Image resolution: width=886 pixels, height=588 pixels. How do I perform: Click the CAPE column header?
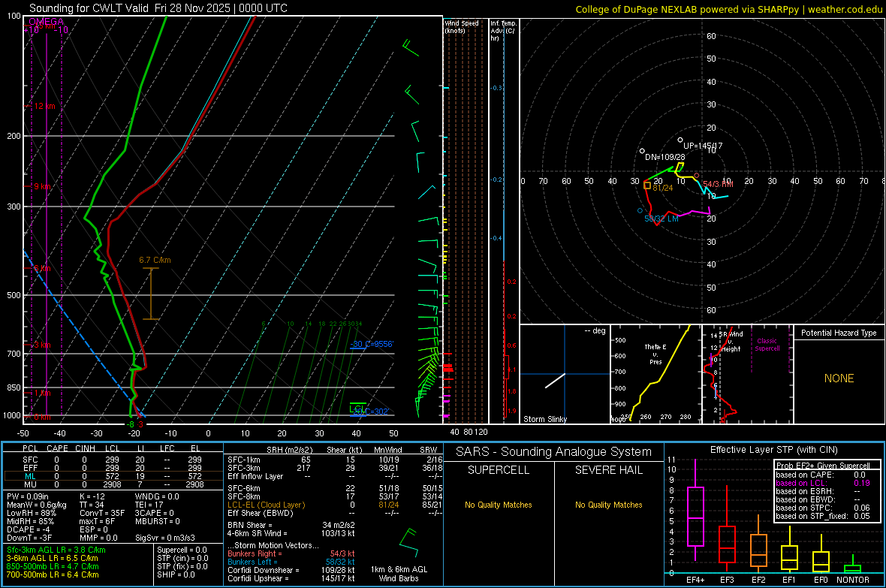click(x=57, y=448)
